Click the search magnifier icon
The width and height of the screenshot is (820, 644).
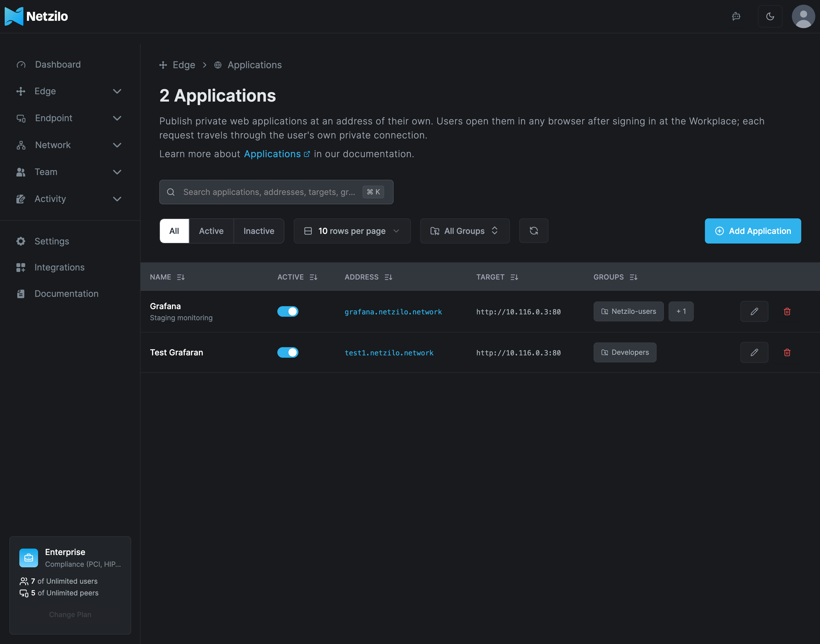(170, 192)
